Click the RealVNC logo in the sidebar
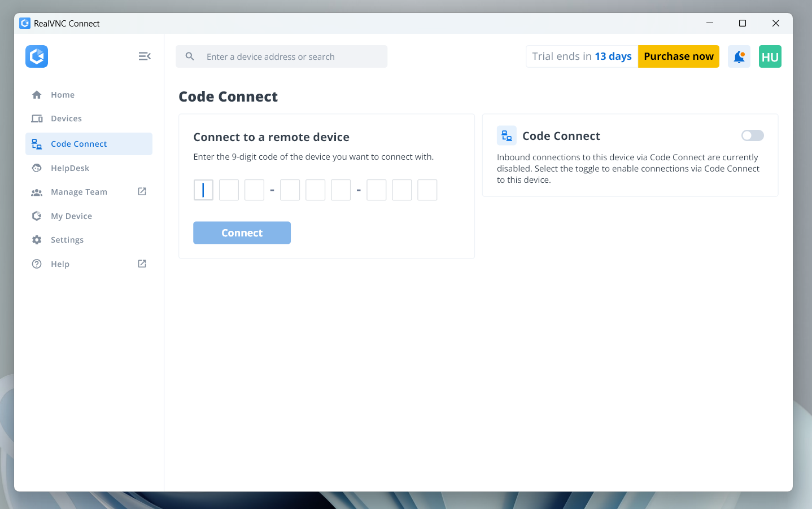The height and width of the screenshot is (509, 812). click(x=37, y=56)
